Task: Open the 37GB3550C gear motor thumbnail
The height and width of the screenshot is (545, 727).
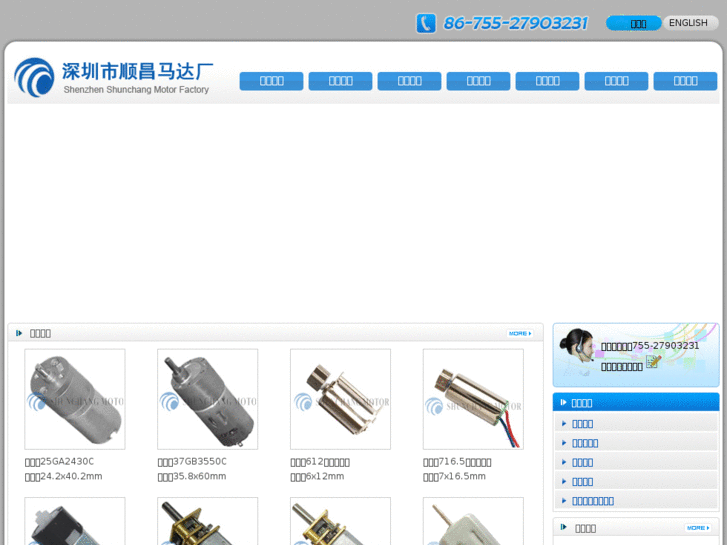Action: coord(207,399)
